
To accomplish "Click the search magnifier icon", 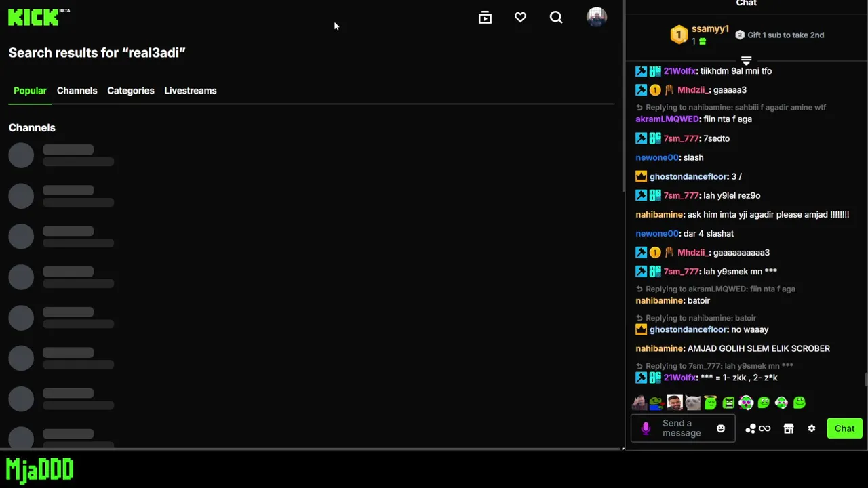I will (x=556, y=18).
